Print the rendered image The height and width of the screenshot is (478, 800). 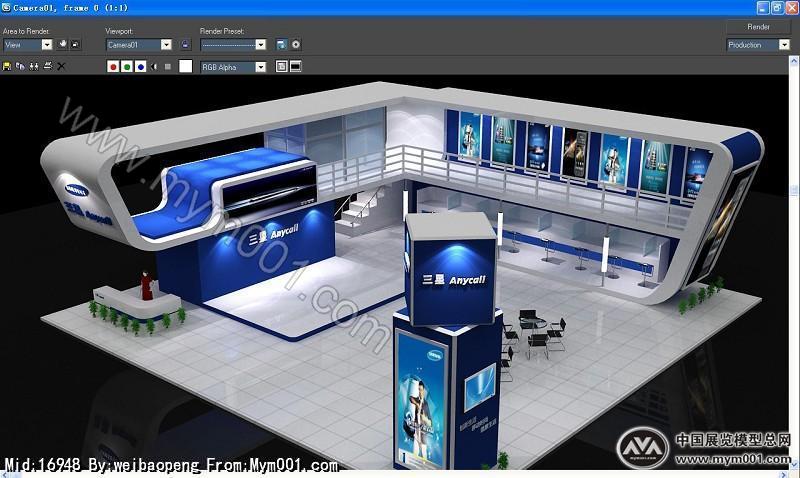(47, 66)
